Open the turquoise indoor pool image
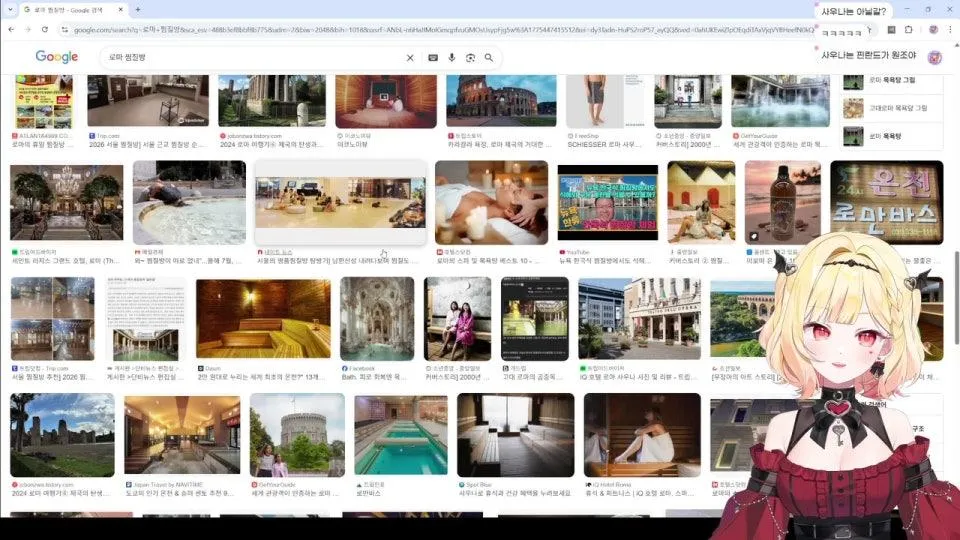 [400, 435]
